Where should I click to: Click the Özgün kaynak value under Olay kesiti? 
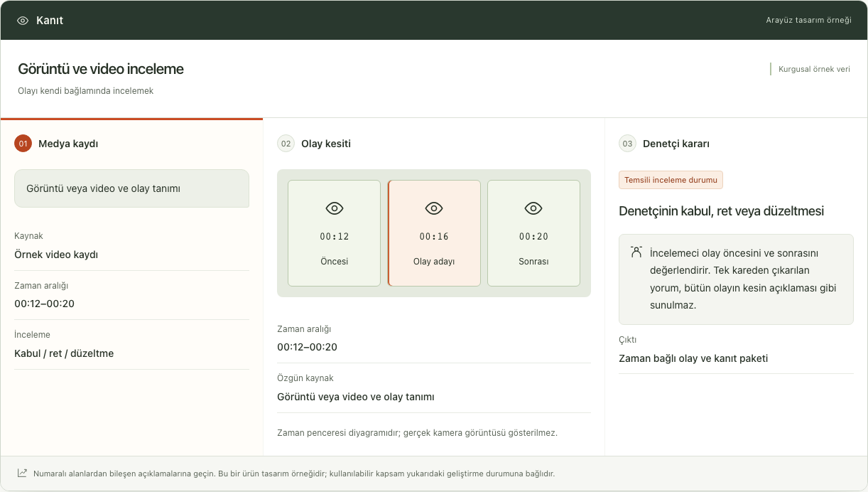click(x=356, y=397)
